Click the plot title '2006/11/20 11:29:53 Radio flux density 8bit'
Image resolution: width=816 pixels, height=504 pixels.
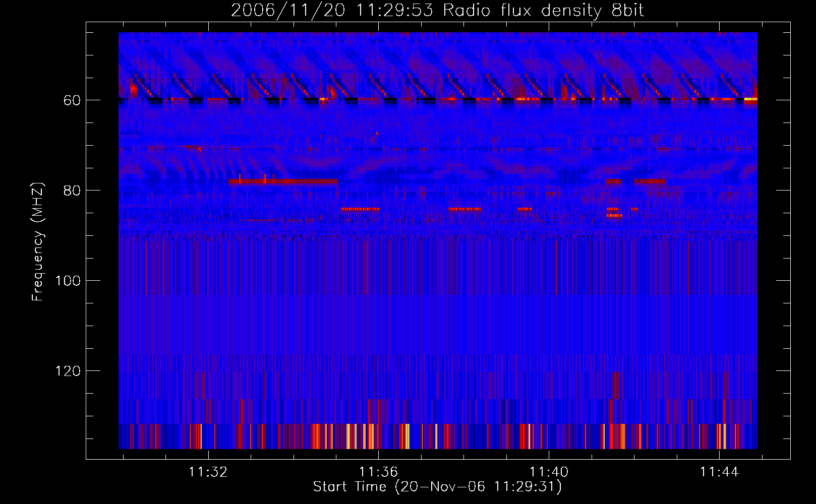pyautogui.click(x=437, y=10)
